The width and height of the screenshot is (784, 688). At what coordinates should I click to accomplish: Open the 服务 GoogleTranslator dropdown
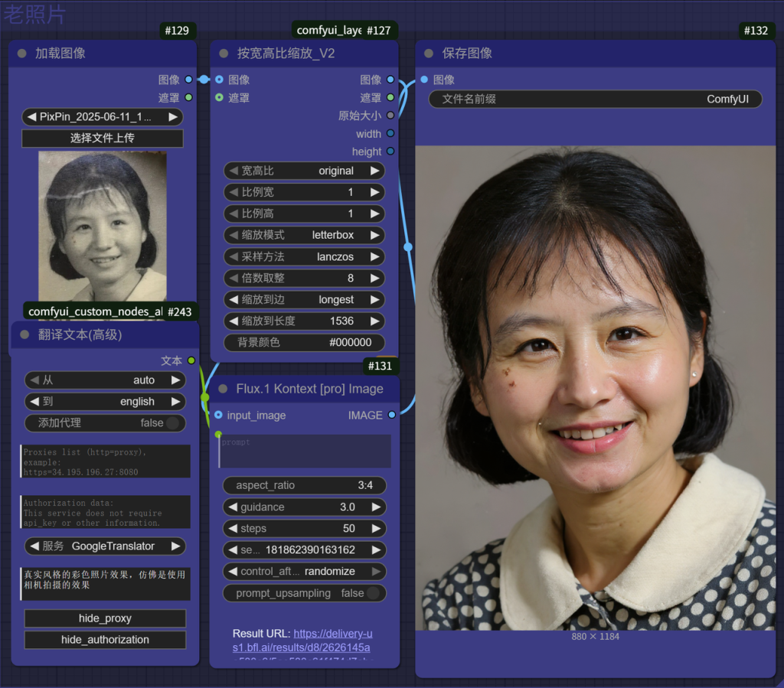click(x=105, y=546)
